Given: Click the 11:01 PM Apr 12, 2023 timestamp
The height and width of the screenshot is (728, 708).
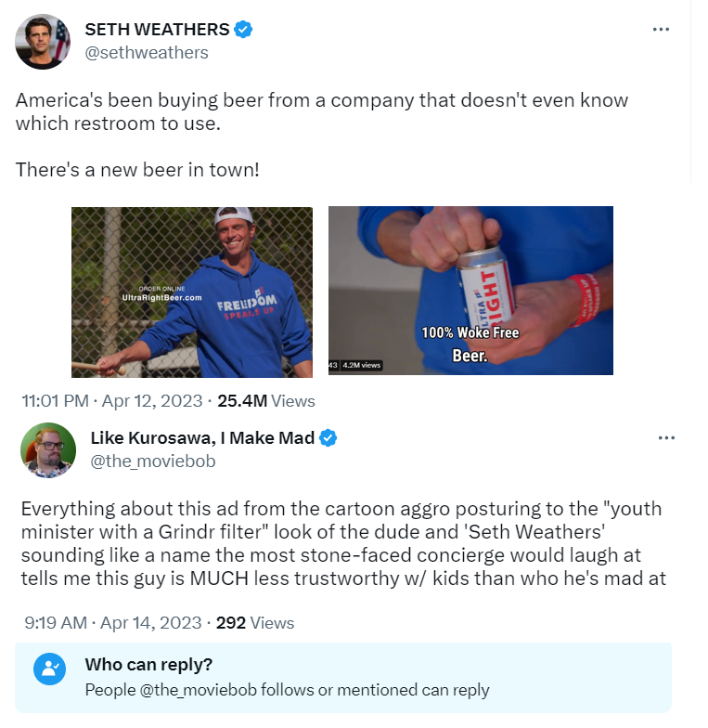Looking at the screenshot, I should coord(112,402).
